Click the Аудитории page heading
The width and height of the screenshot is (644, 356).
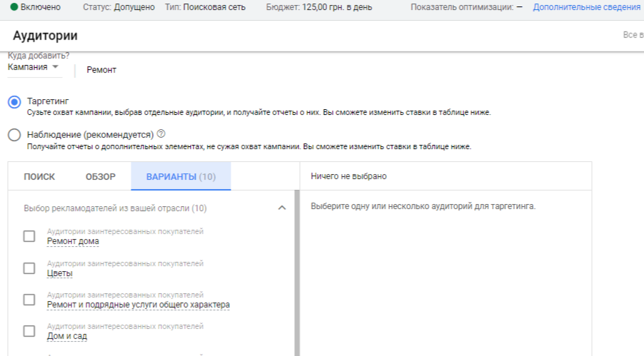(x=45, y=36)
